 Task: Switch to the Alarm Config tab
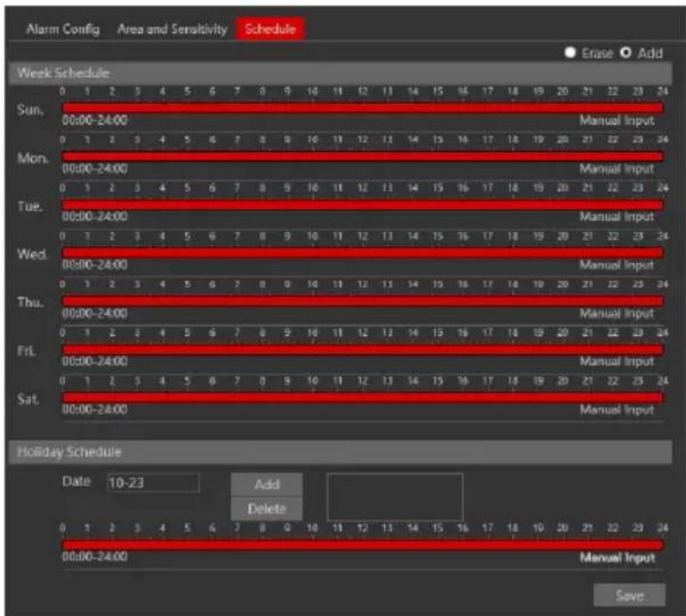point(63,29)
